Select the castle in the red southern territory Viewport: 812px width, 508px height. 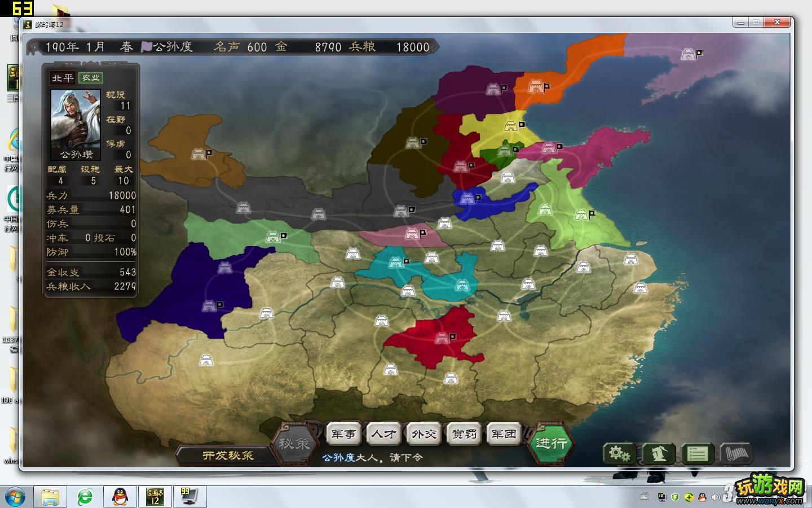tap(442, 338)
